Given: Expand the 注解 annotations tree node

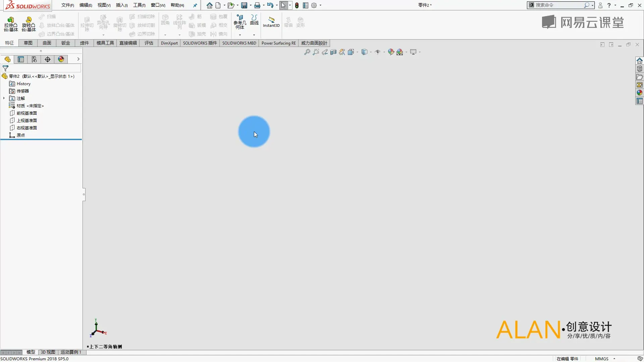Looking at the screenshot, I should [4, 98].
